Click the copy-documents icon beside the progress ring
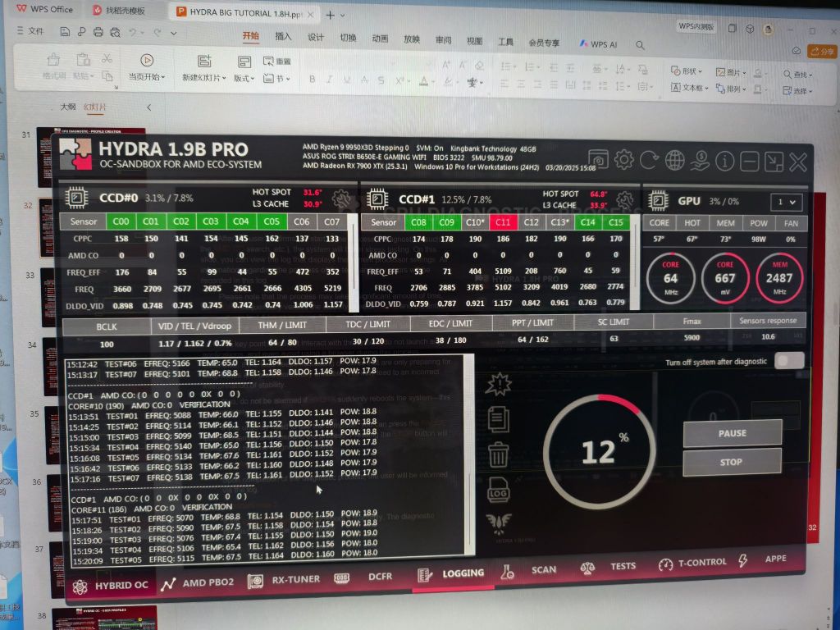 pos(499,419)
